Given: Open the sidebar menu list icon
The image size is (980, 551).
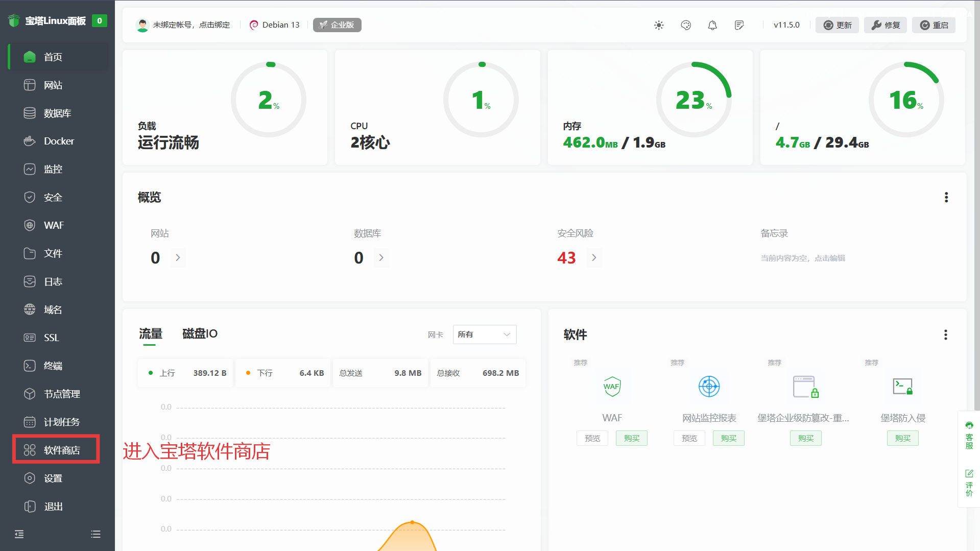Looking at the screenshot, I should coord(95,534).
